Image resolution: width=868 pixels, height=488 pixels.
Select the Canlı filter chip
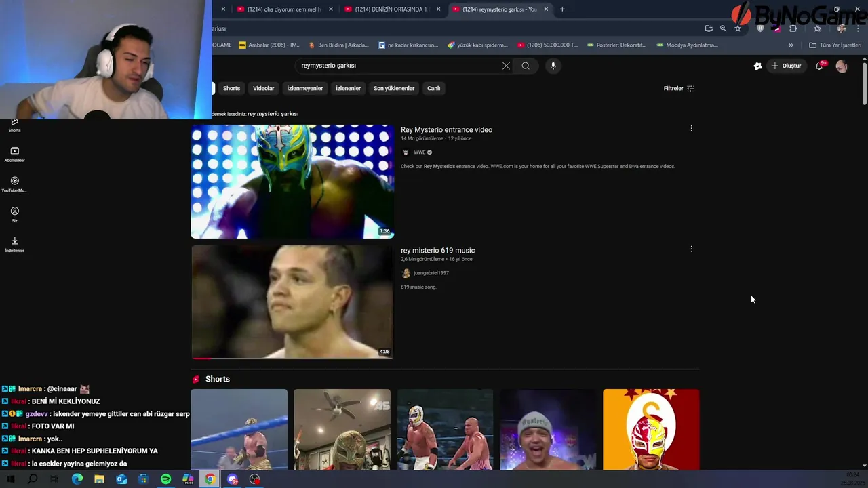(x=433, y=88)
